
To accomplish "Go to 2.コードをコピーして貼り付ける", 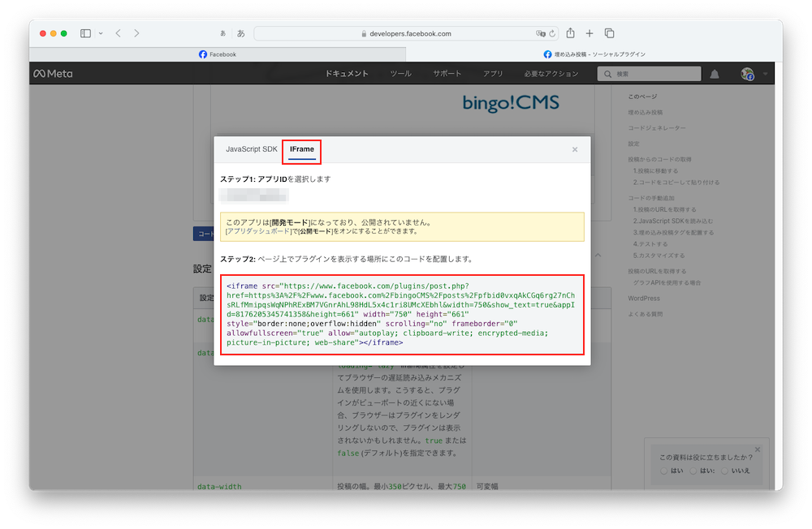I will tap(676, 183).
